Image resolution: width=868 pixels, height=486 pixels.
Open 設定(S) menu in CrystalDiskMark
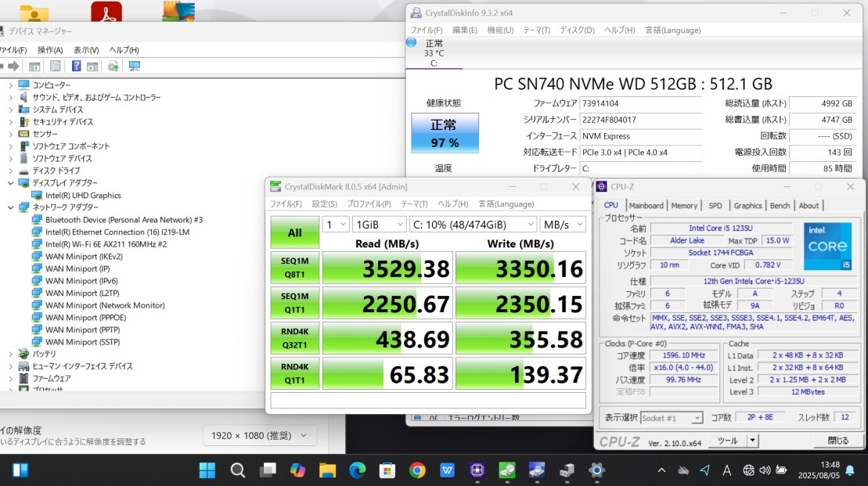click(324, 203)
